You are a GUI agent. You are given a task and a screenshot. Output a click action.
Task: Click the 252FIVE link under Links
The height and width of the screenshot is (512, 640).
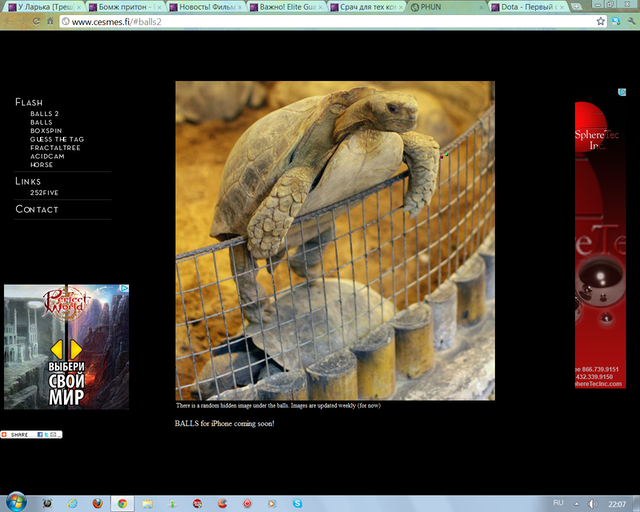[x=44, y=192]
